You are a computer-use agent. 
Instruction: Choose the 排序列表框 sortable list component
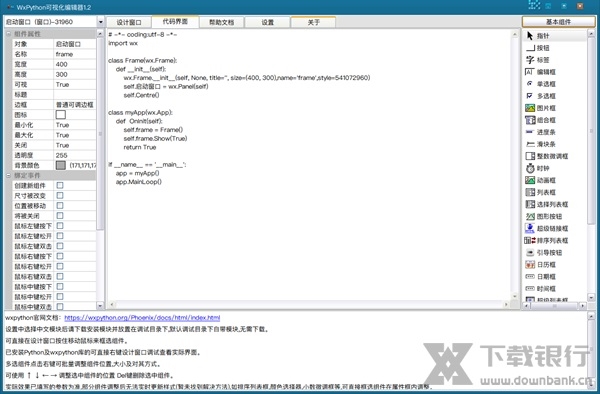tap(546, 241)
